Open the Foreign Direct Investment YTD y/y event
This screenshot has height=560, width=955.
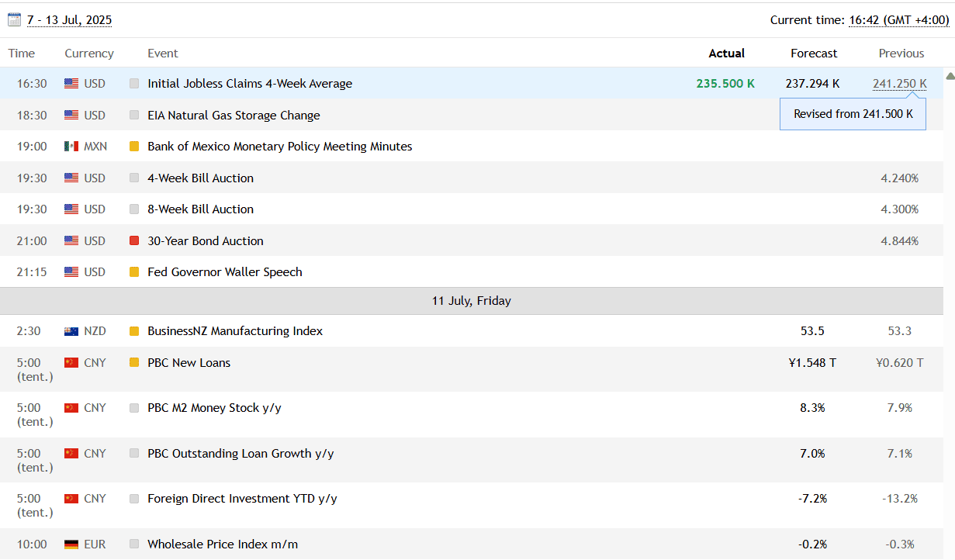(242, 499)
